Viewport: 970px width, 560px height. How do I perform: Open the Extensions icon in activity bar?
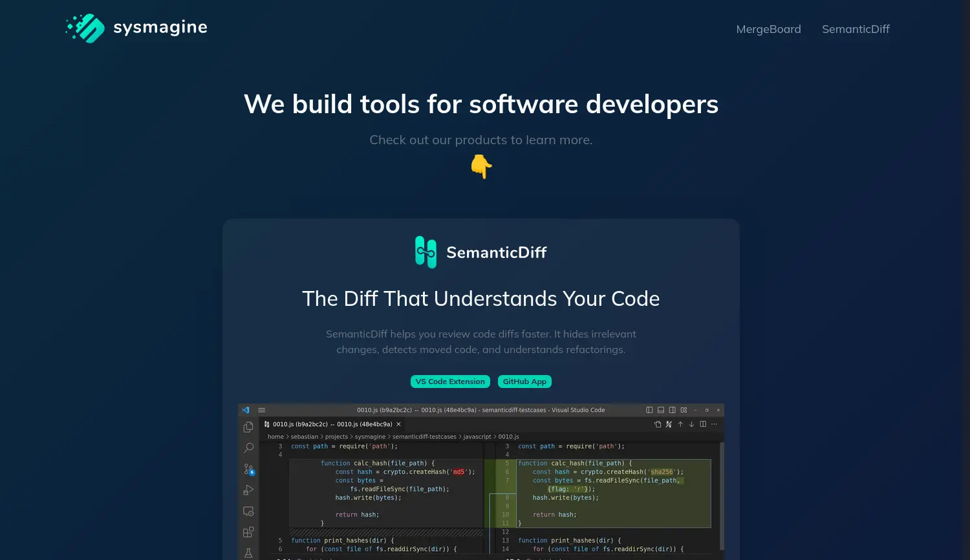click(248, 532)
